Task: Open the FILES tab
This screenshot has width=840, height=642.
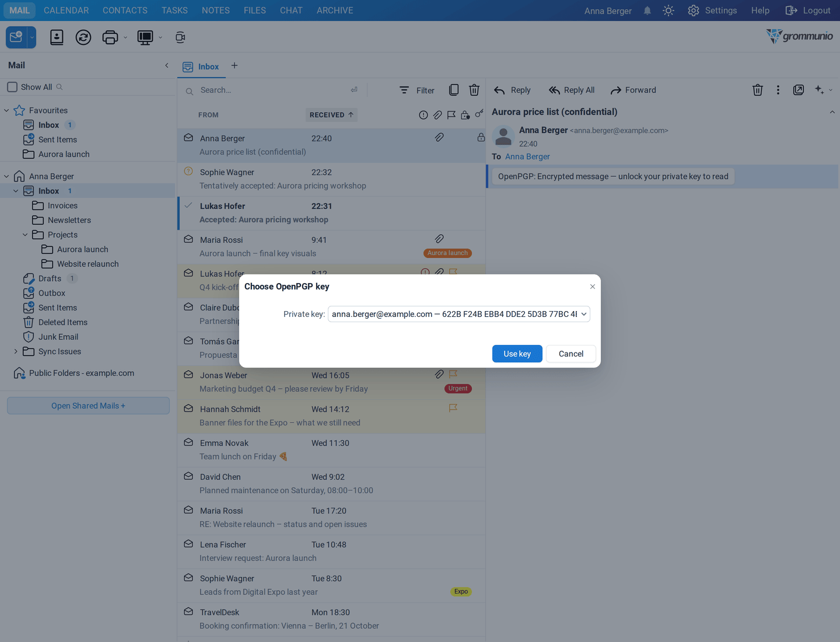Action: 255,11
